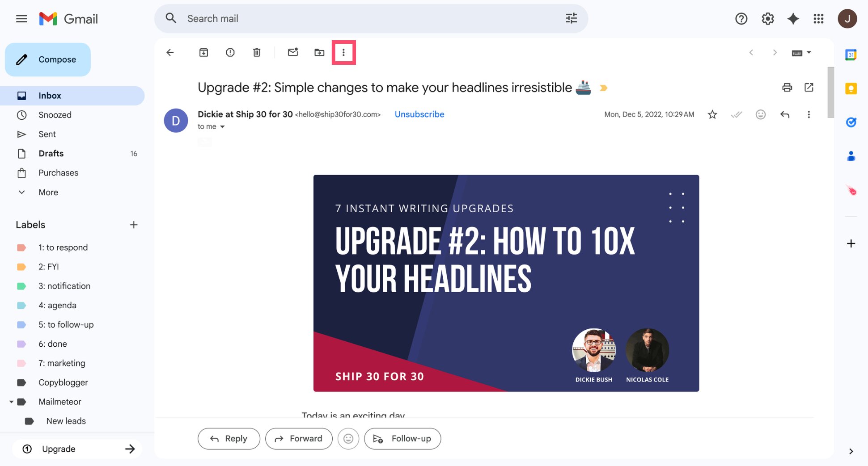Archive the email
The height and width of the screenshot is (466, 868).
click(x=203, y=52)
